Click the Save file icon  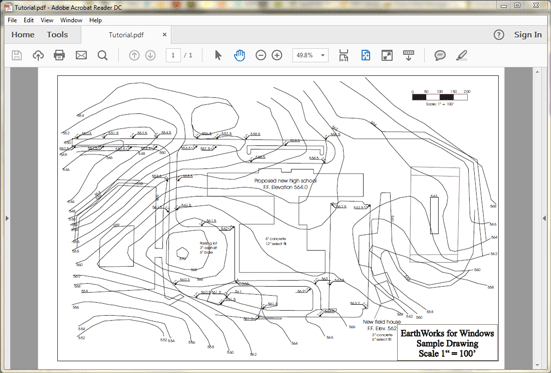[x=17, y=55]
